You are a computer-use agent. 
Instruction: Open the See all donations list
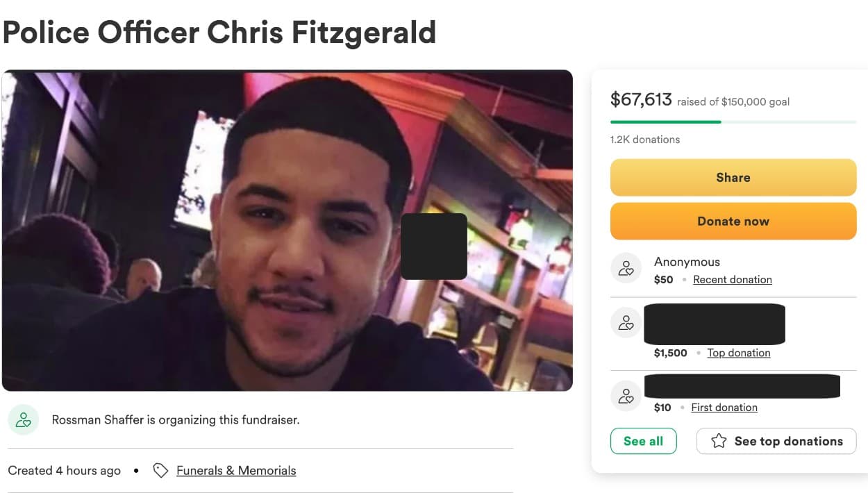643,441
